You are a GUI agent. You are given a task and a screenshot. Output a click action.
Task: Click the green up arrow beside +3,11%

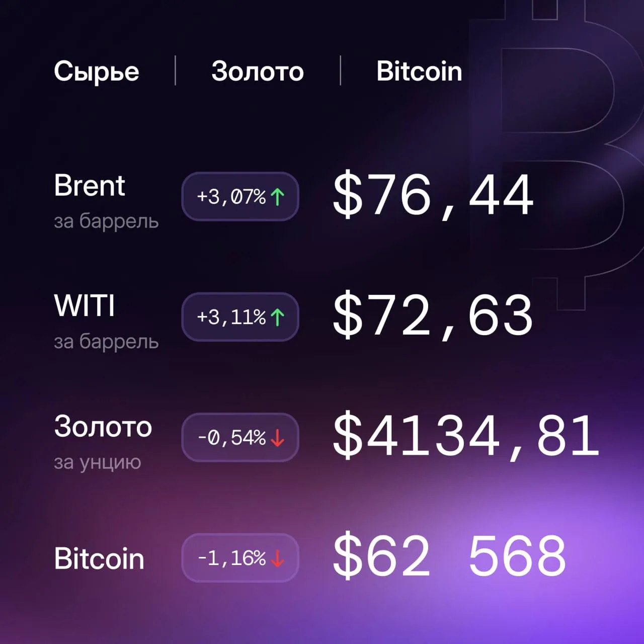point(277,317)
